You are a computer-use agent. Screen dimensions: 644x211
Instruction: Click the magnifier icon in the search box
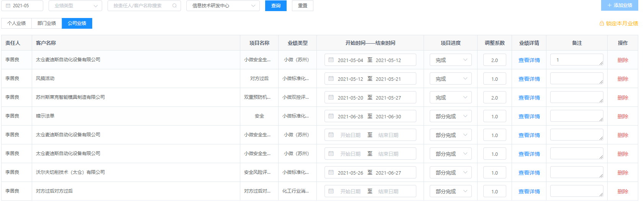click(174, 6)
